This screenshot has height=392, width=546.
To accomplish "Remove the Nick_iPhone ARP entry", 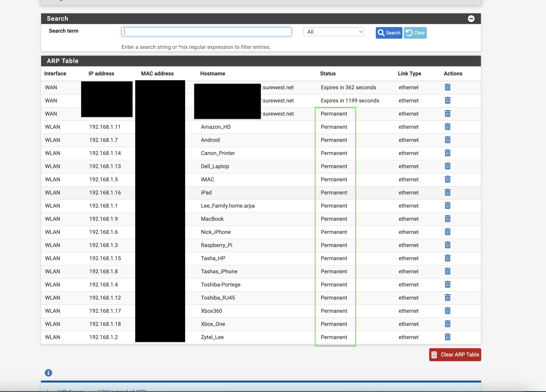I will pyautogui.click(x=447, y=232).
